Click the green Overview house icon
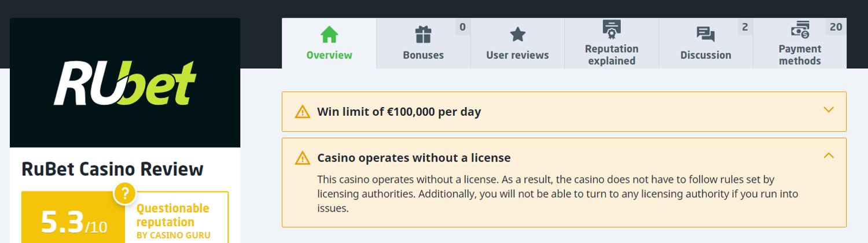Screen dimensions: 868x243 (x=329, y=34)
